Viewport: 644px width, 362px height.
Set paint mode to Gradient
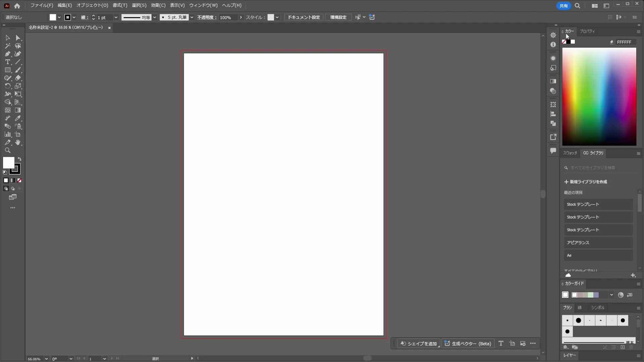click(12, 180)
